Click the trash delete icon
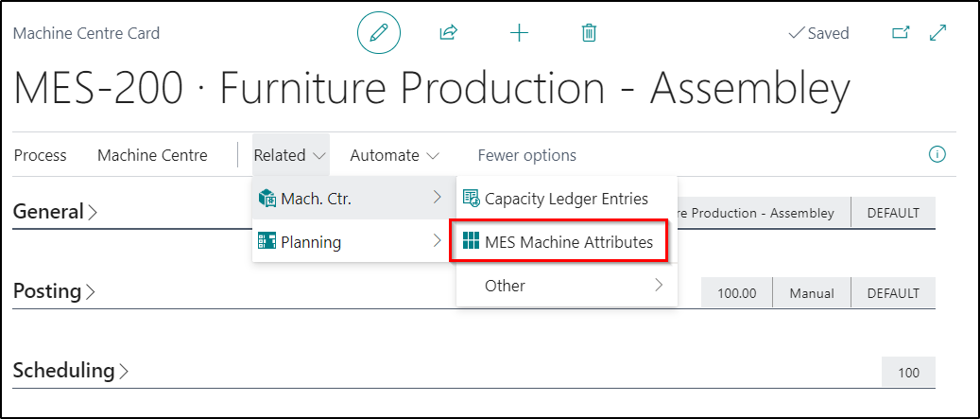This screenshot has height=419, width=980. coord(589,32)
